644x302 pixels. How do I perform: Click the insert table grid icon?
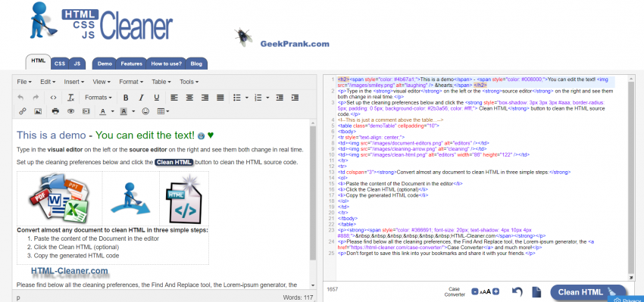(x=161, y=111)
